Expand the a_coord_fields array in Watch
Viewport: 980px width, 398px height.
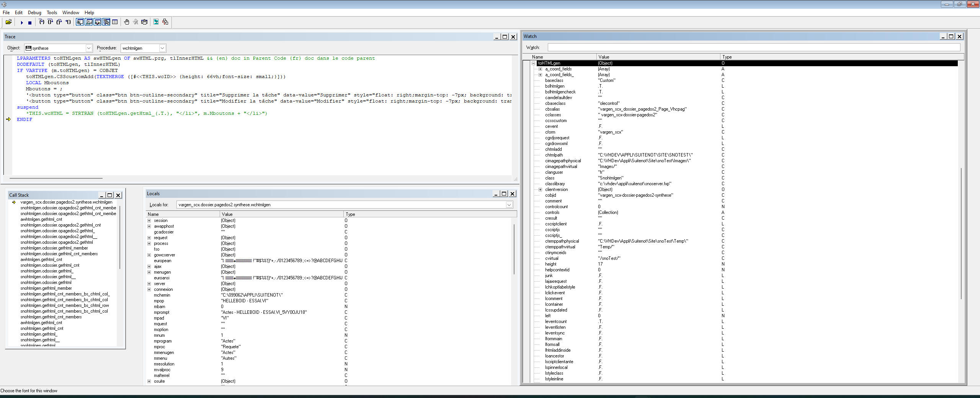[x=540, y=69]
